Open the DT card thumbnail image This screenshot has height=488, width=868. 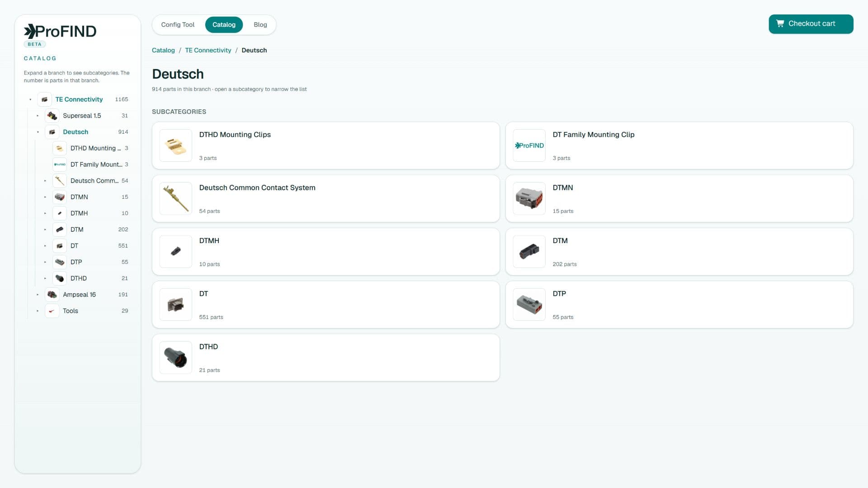click(x=176, y=305)
